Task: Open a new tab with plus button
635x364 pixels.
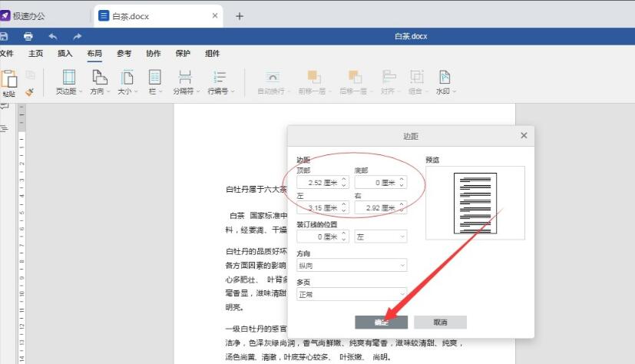Action: coord(240,16)
